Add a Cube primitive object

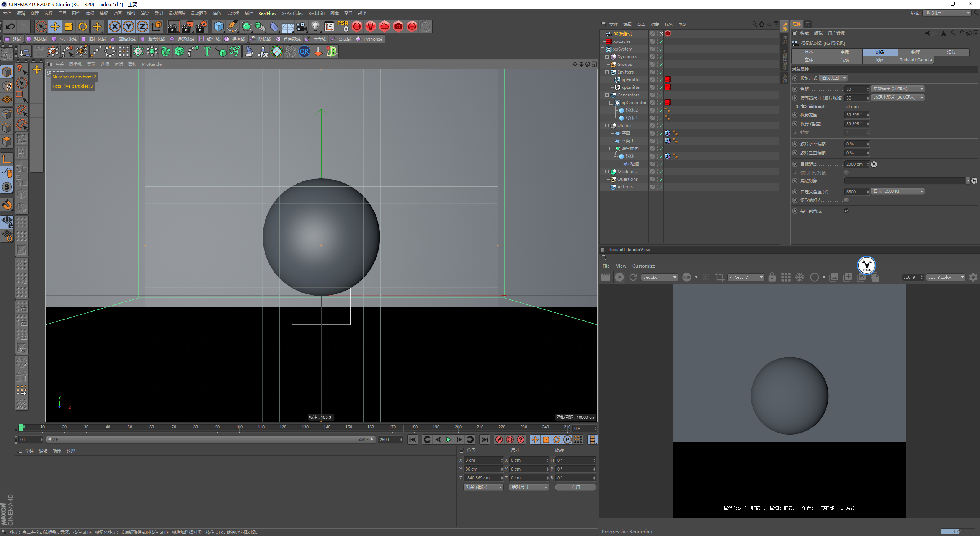[219, 26]
